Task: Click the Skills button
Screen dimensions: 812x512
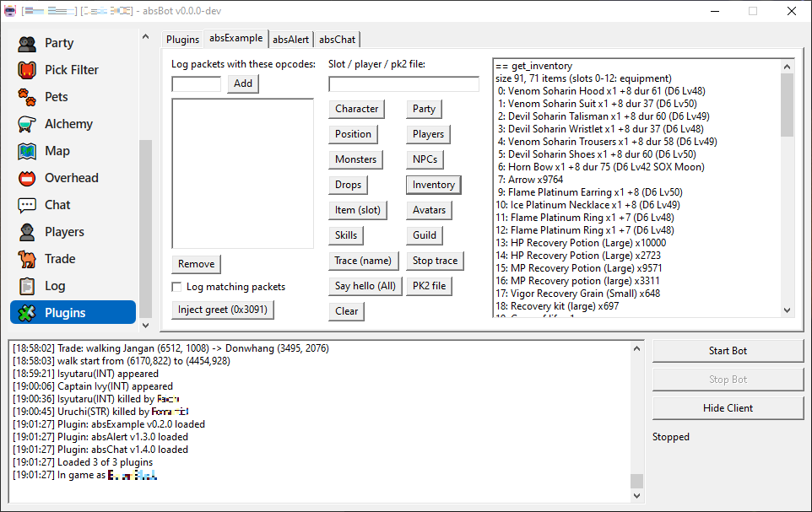Action: [346, 235]
